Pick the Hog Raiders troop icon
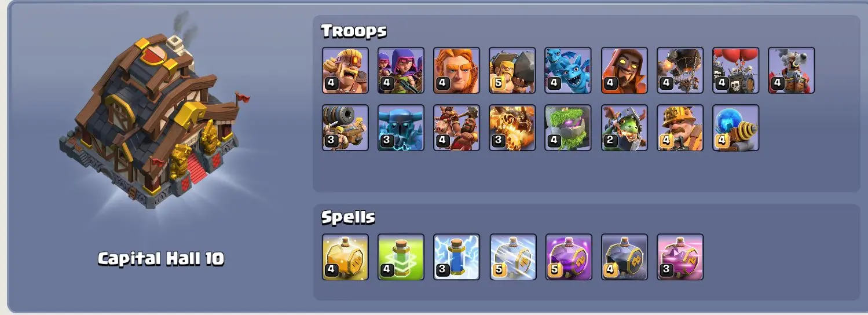Screen dimensions: 868x315 (456, 128)
